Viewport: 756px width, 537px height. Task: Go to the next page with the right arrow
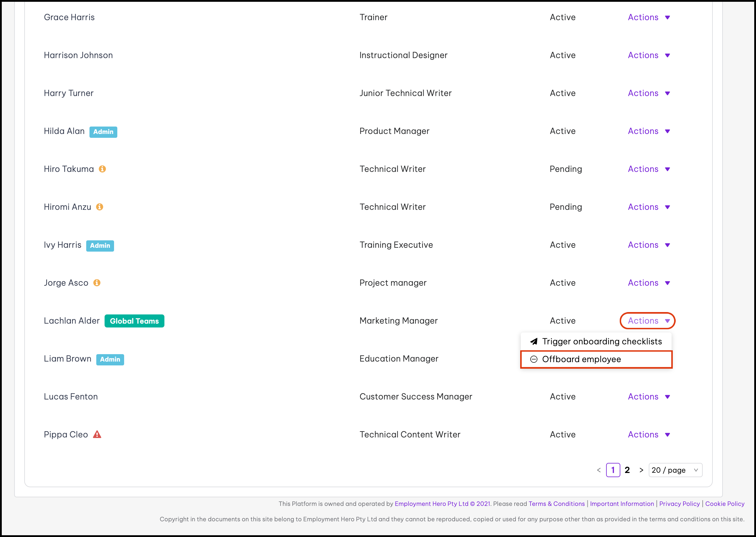coord(641,470)
